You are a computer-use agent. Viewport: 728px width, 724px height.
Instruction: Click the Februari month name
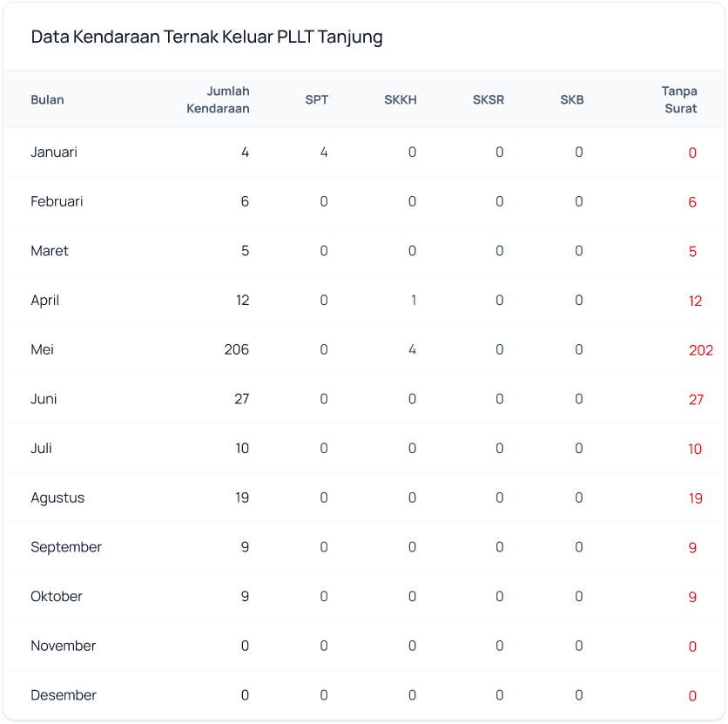click(x=57, y=201)
